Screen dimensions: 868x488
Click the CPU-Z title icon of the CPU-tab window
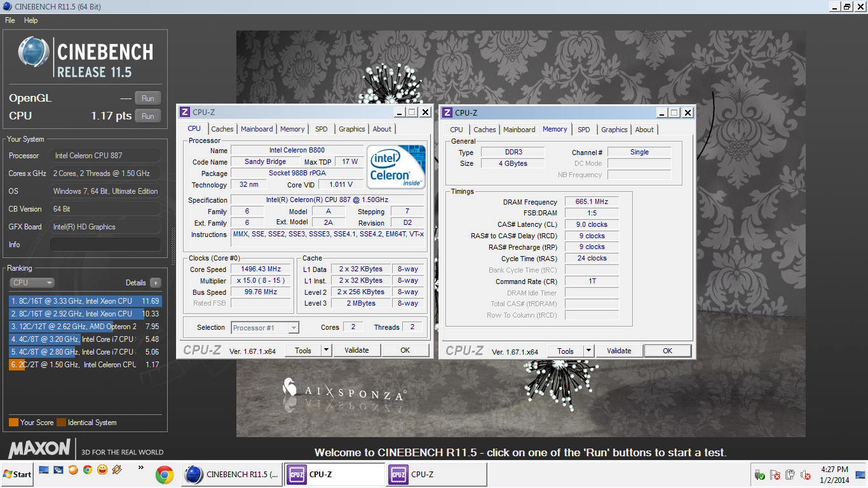click(x=185, y=112)
